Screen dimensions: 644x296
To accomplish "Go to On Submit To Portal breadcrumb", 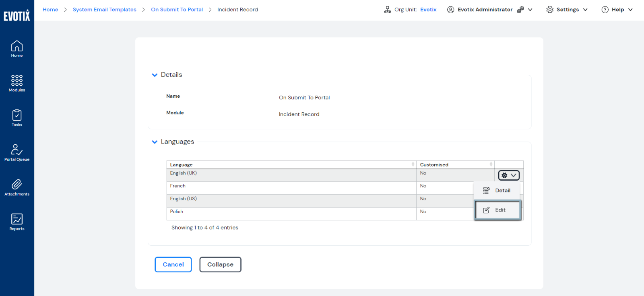I will click(x=177, y=10).
